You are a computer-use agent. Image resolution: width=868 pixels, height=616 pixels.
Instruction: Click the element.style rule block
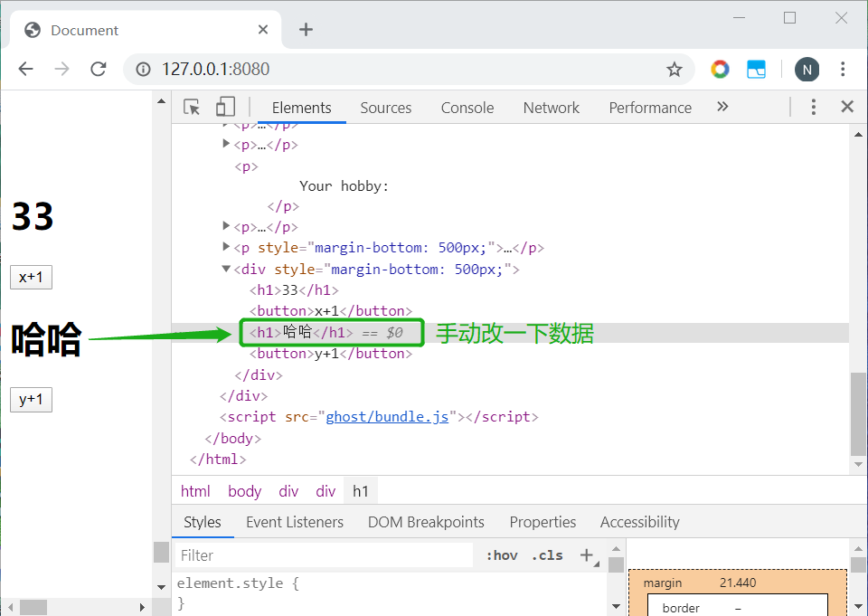point(238,592)
